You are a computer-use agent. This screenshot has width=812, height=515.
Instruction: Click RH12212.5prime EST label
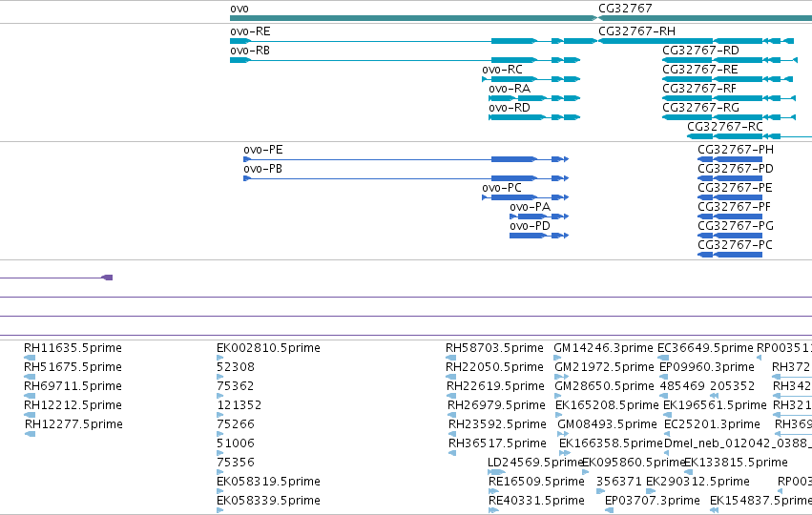73,405
